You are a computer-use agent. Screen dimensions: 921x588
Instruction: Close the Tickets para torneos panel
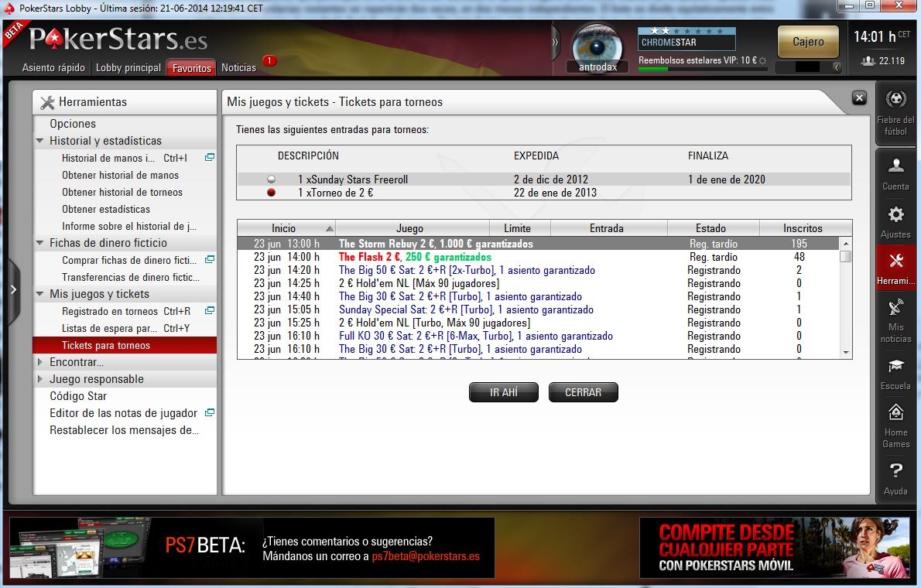[859, 98]
